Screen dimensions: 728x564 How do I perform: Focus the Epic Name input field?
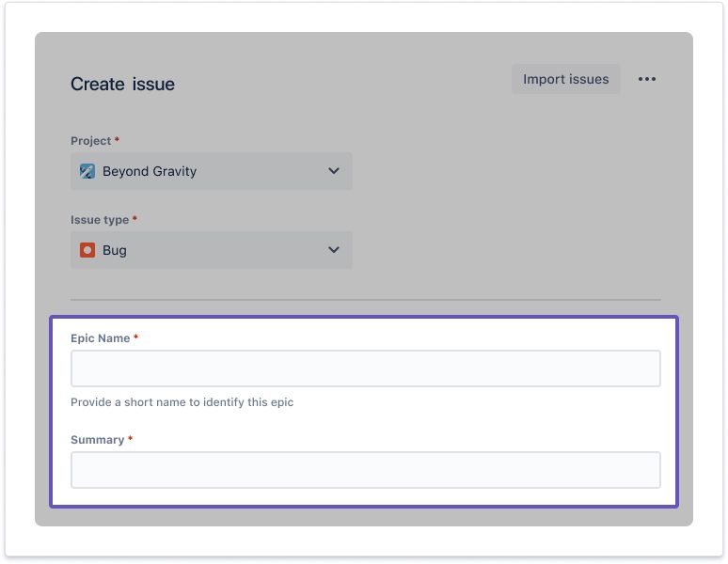365,368
